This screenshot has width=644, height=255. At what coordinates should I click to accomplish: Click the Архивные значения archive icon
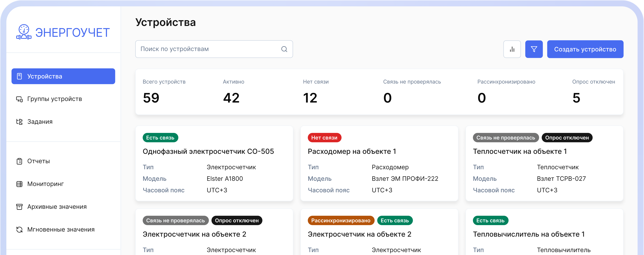click(19, 207)
